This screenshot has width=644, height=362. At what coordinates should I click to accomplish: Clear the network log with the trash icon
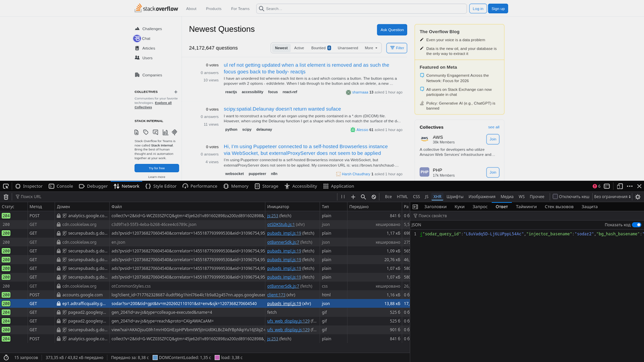6,197
